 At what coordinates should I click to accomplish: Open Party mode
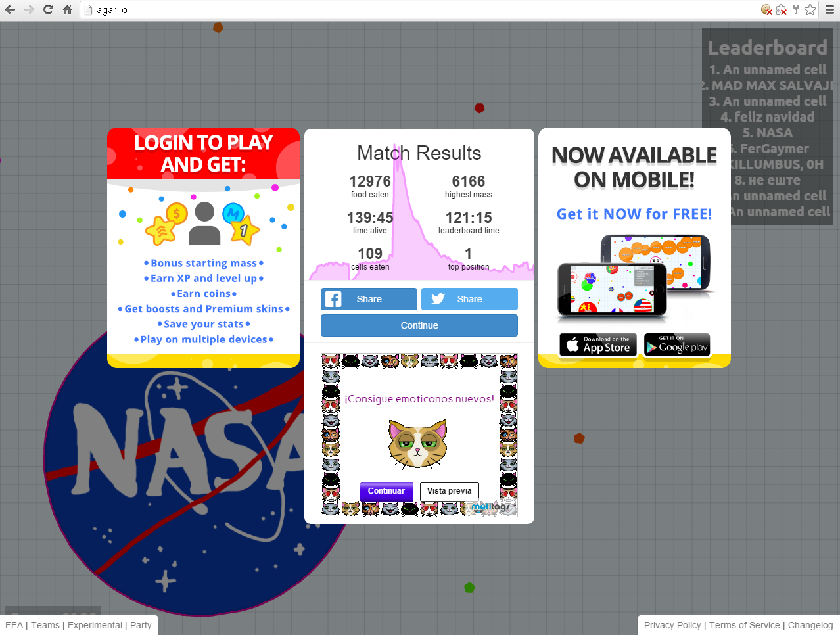(x=141, y=625)
